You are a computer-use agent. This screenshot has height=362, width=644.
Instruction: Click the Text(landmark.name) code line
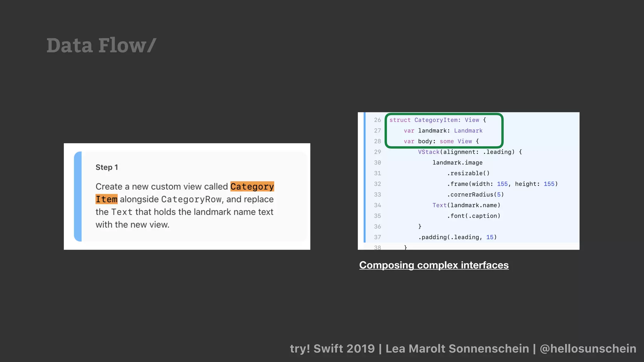point(466,206)
